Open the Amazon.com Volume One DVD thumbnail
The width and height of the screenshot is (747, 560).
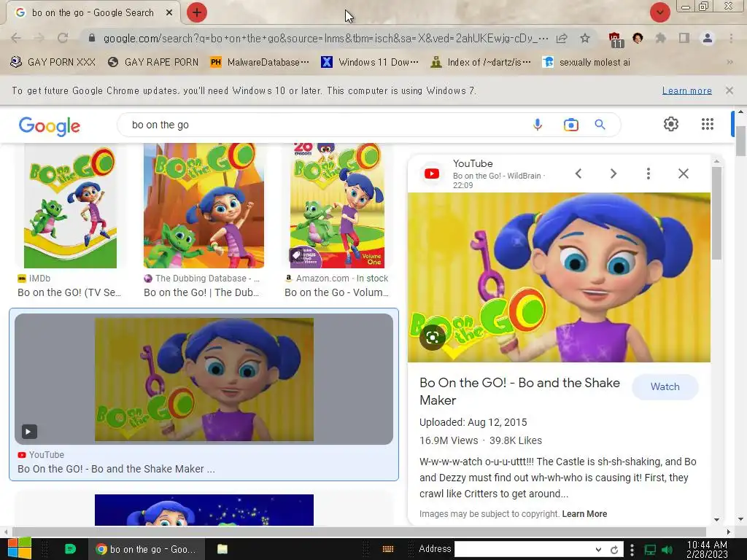coord(337,206)
